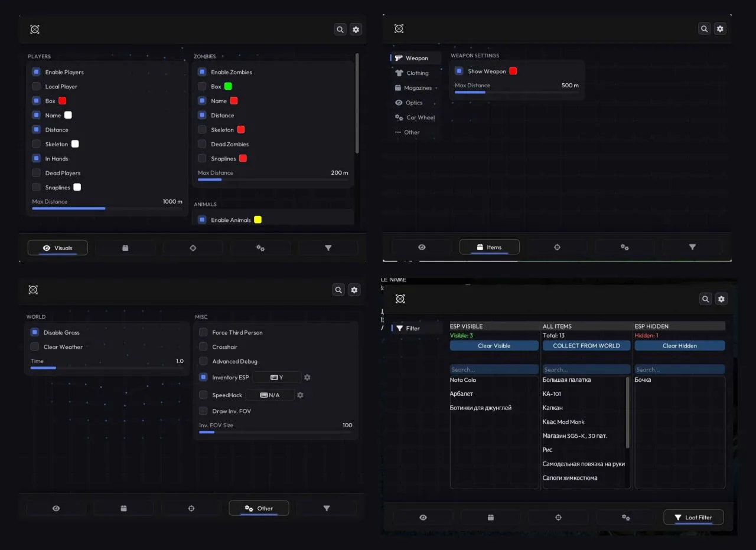Open gears tab in Items panel

624,247
